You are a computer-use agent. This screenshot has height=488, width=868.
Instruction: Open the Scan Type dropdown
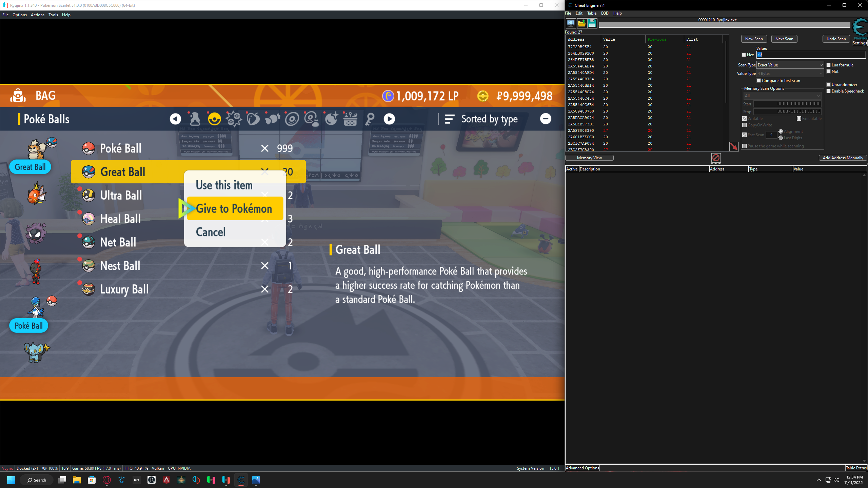tap(790, 65)
